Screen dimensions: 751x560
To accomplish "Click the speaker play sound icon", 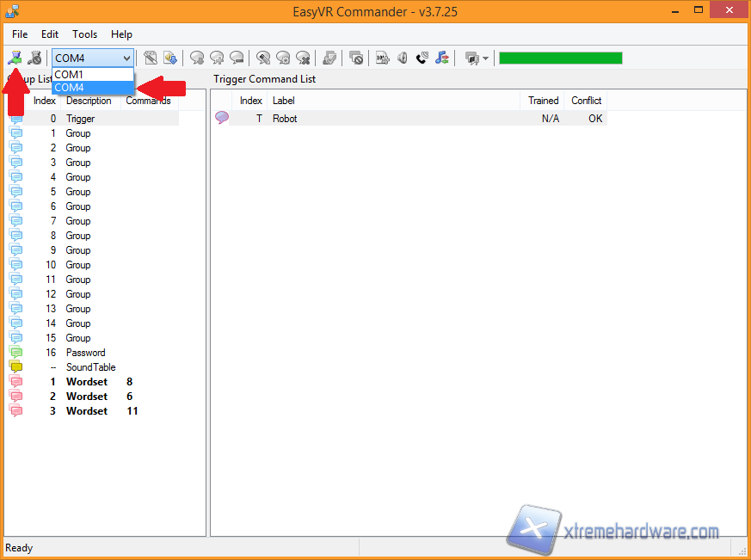I will pos(402,58).
